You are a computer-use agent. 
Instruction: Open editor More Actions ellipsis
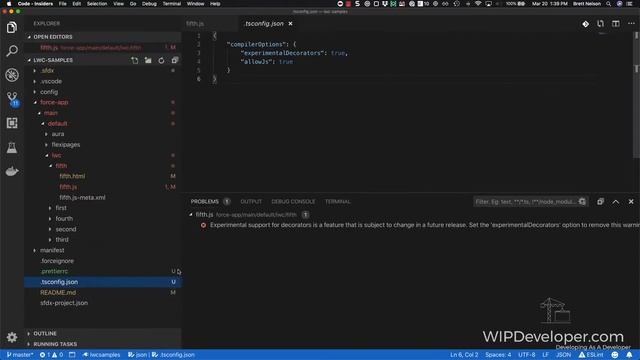[631, 24]
